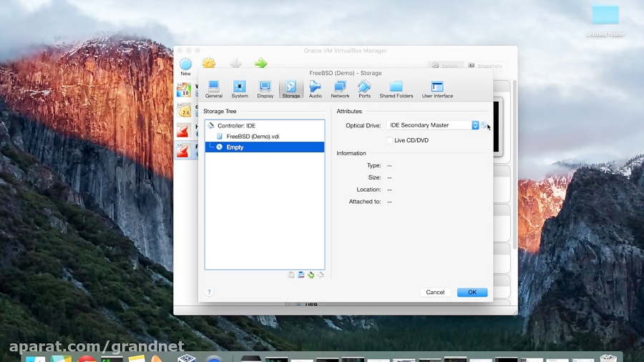
Task: Click the VirtualBox icon in the Dock
Action: [x=187, y=358]
